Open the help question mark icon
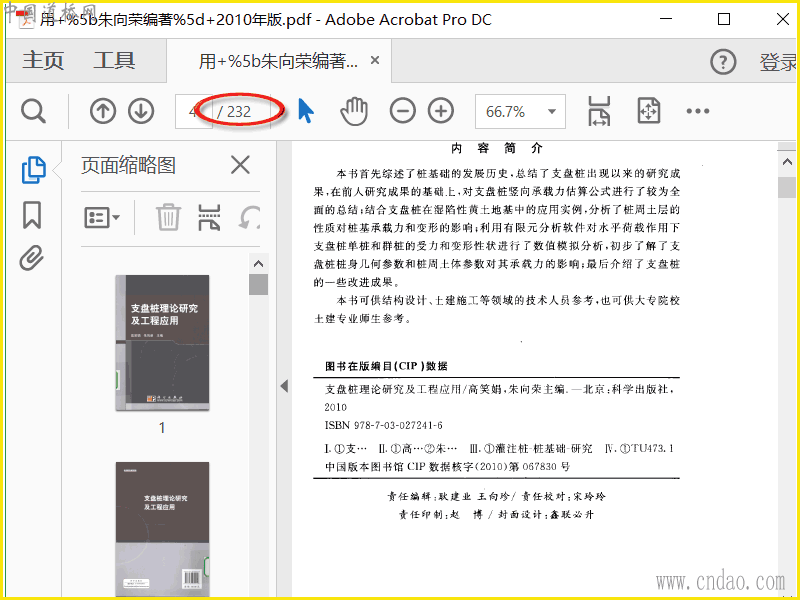This screenshot has width=800, height=600. [723, 62]
